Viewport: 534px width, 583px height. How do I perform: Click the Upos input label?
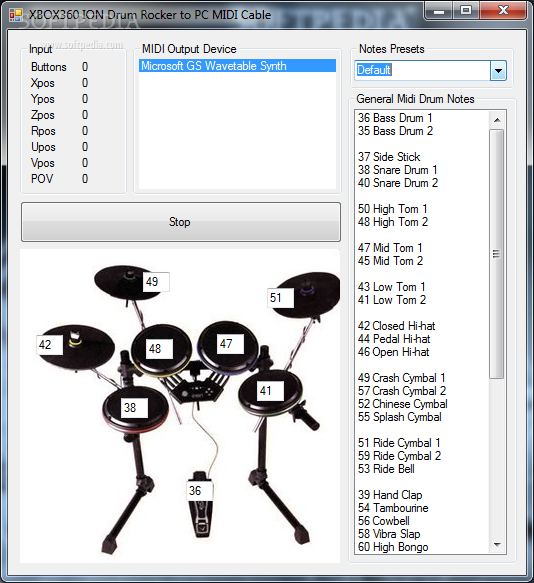pyautogui.click(x=43, y=147)
